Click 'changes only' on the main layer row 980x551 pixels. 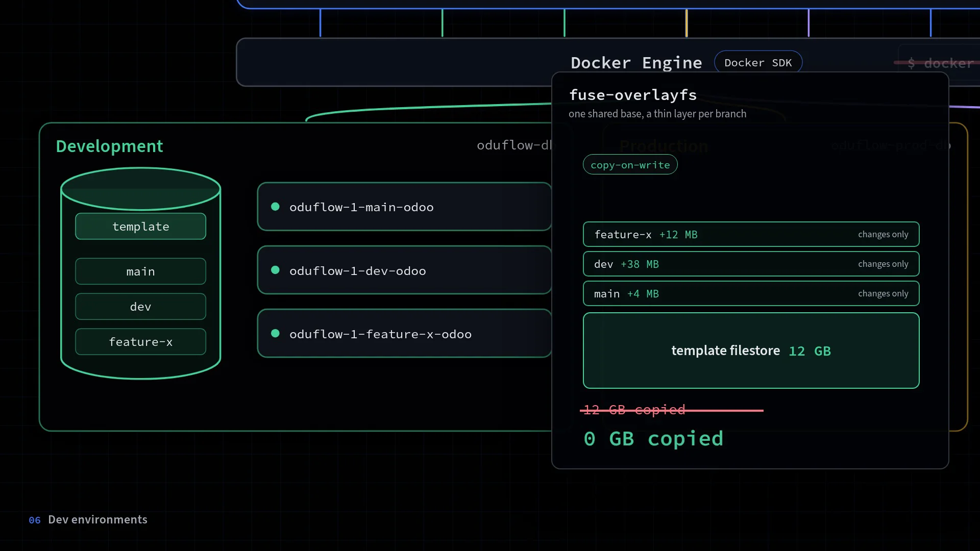click(x=883, y=293)
